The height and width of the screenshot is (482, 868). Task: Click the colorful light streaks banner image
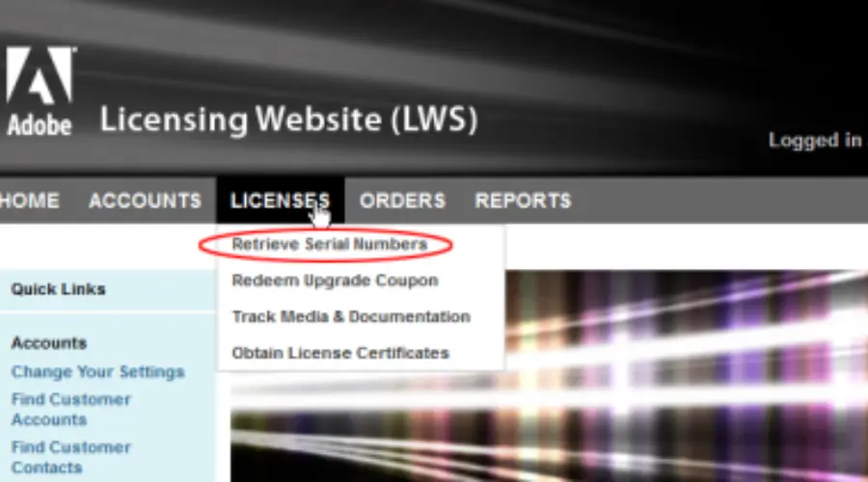coord(549,376)
